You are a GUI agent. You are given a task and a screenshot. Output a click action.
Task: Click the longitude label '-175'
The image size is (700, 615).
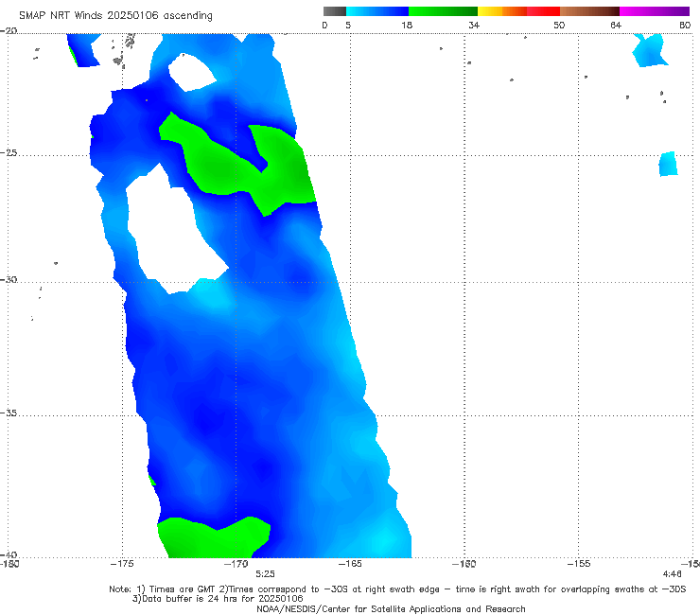(122, 564)
